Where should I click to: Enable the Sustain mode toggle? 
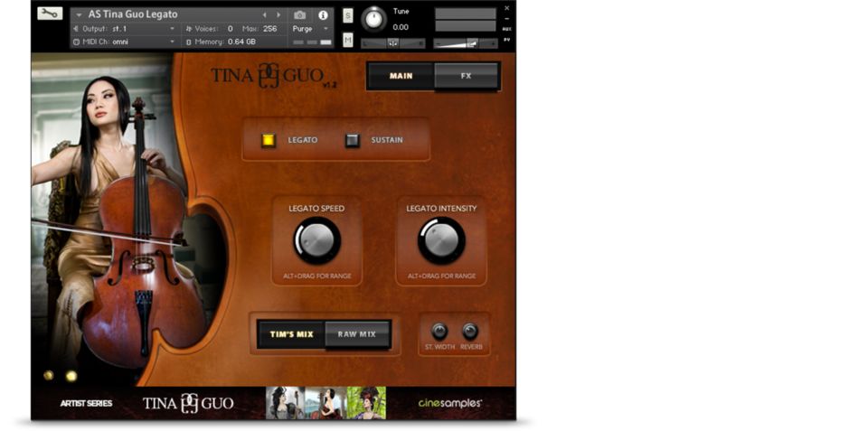point(352,140)
